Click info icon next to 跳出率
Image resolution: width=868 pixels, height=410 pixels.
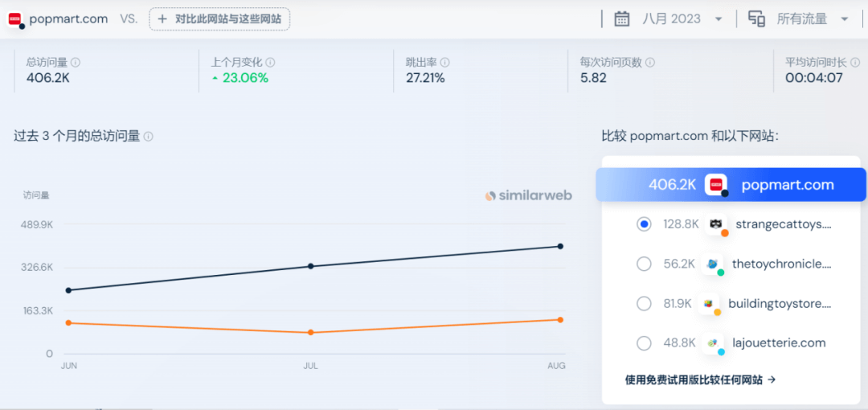pyautogui.click(x=444, y=63)
